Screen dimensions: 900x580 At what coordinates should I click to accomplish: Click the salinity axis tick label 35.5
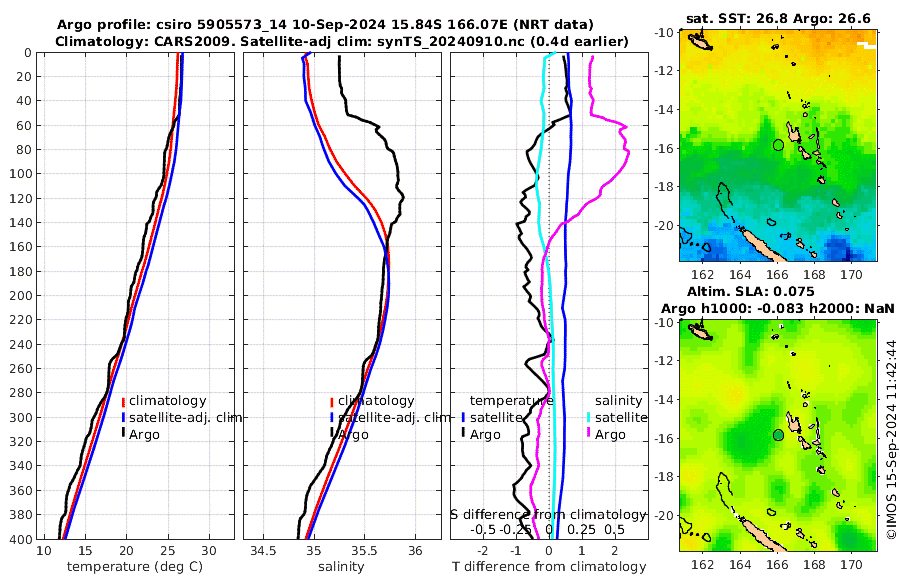tap(364, 551)
